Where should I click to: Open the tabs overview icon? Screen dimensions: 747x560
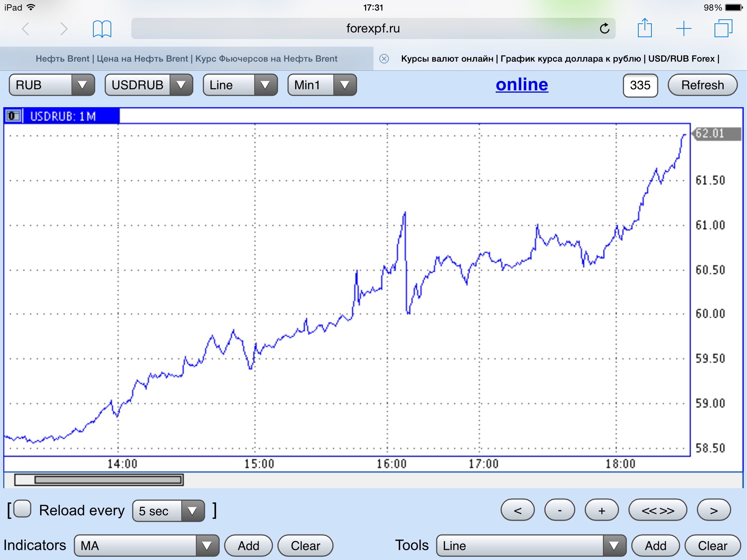click(x=723, y=28)
